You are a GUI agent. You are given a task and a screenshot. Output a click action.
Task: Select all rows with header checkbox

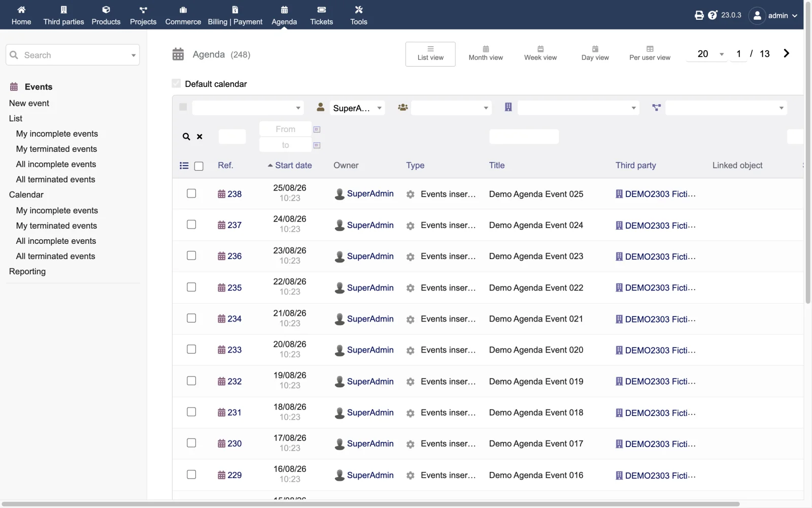(199, 166)
